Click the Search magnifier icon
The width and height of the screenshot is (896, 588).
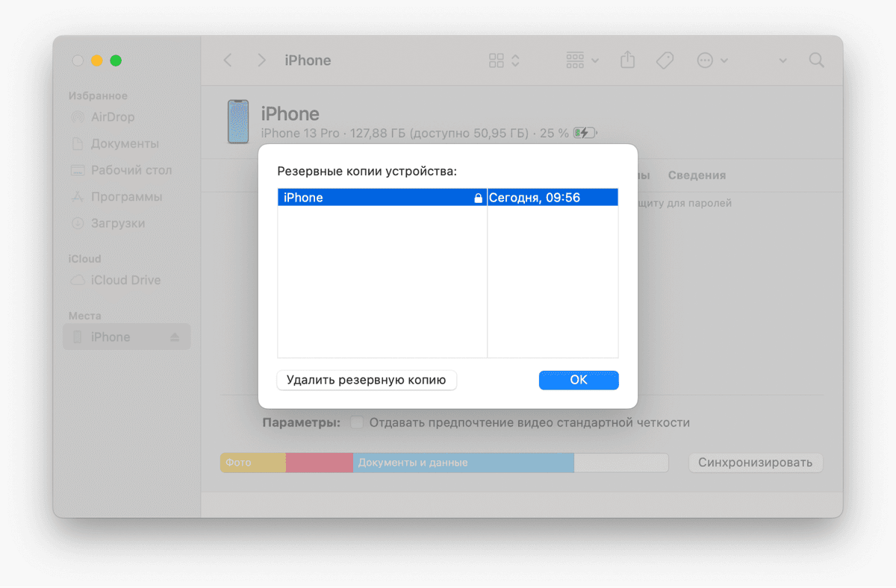(817, 60)
